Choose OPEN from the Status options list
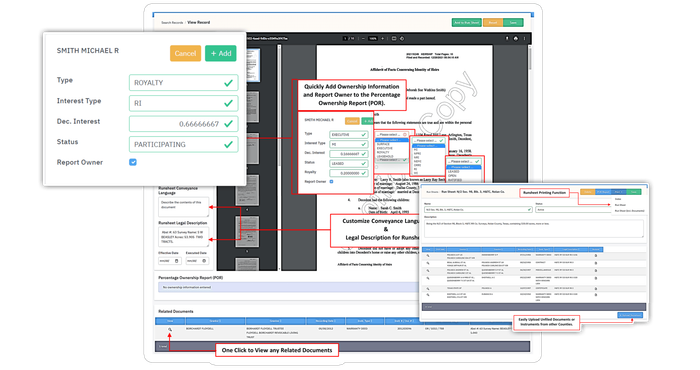 pos(452,176)
